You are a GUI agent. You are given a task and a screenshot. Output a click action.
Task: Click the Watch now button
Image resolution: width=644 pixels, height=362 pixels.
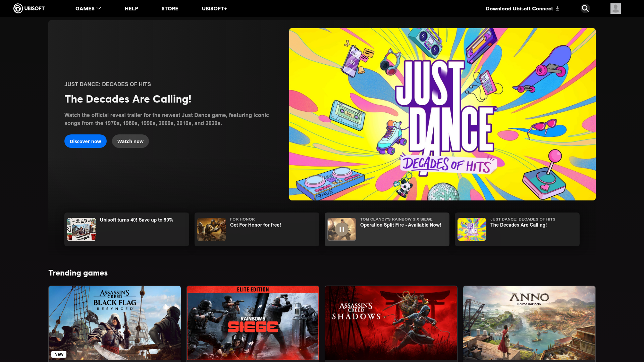click(130, 141)
